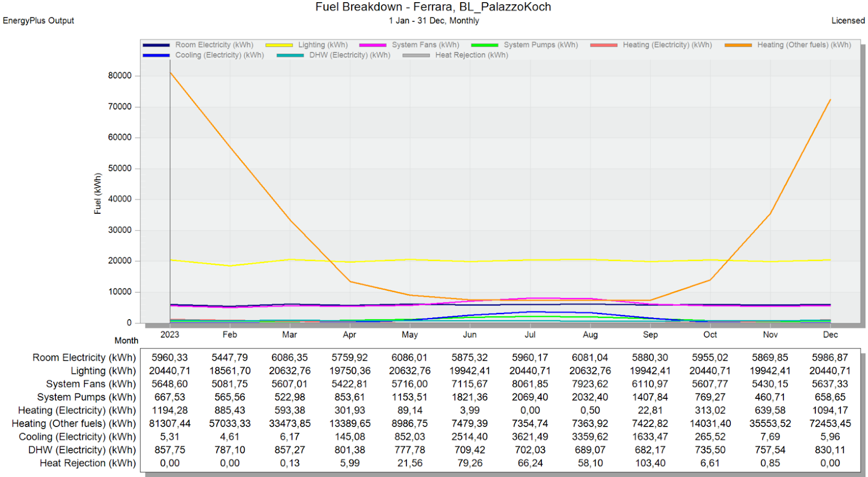Screen dimensions: 868x477
Task: Click the table value 81307,44
Action: point(170,423)
